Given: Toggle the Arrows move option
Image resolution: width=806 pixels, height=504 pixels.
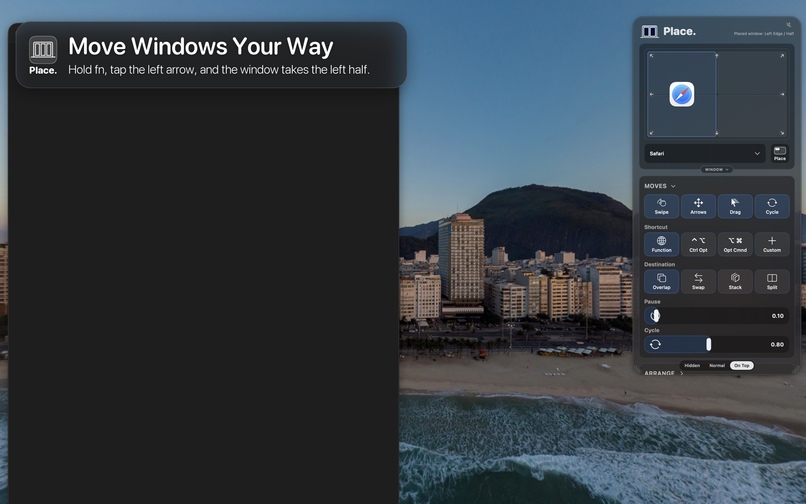Looking at the screenshot, I should pyautogui.click(x=698, y=206).
